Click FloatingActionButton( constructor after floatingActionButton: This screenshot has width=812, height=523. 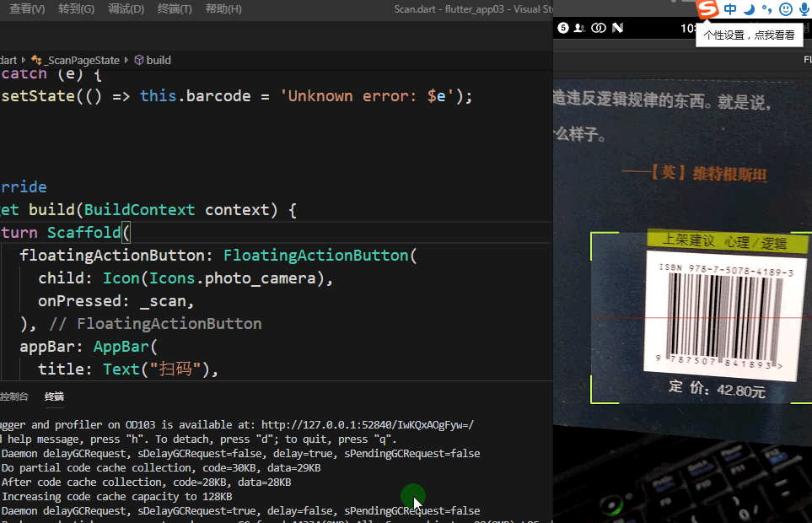(320, 256)
